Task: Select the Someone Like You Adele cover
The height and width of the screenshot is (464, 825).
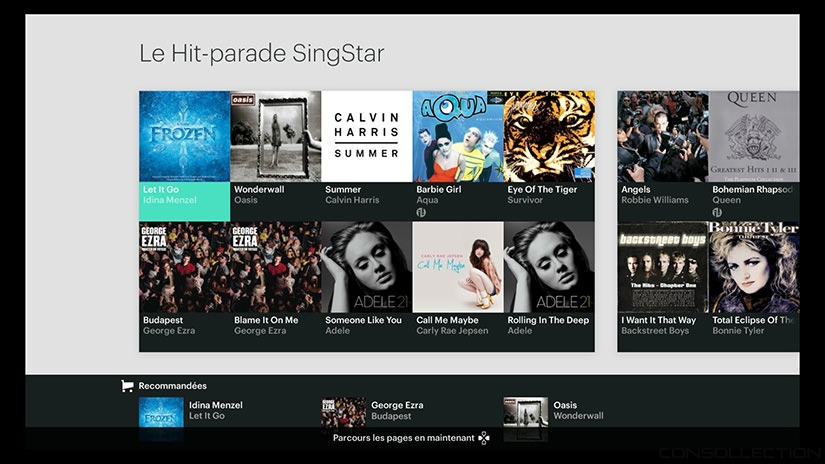Action: [367, 267]
